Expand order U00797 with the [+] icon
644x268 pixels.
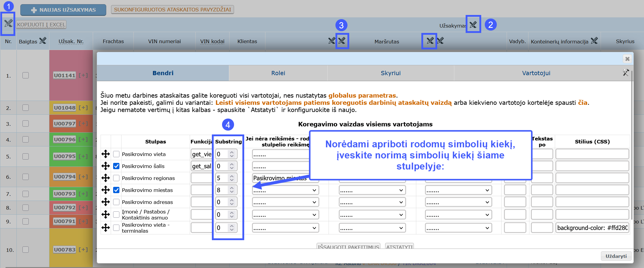[83, 124]
